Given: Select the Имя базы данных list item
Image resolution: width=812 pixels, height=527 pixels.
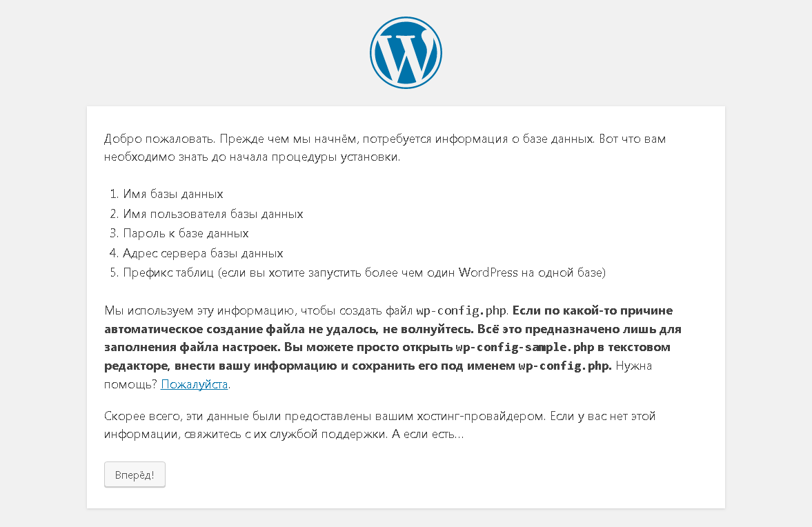Looking at the screenshot, I should [x=173, y=194].
